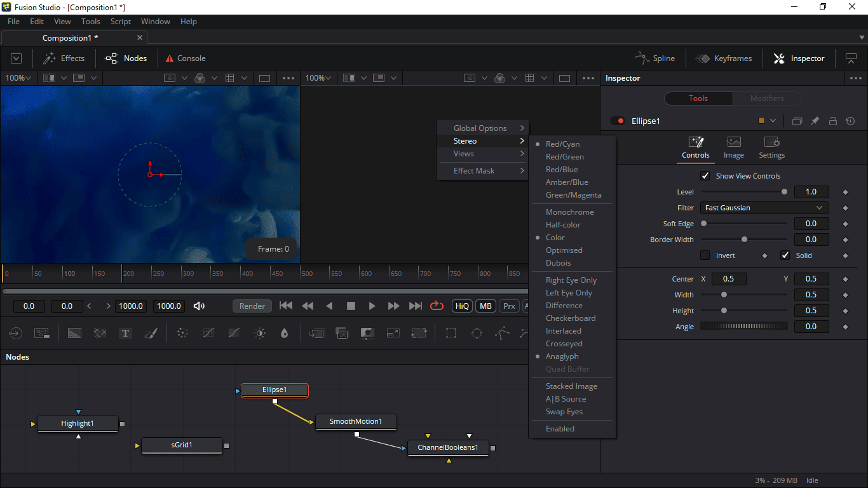The width and height of the screenshot is (868, 488).
Task: Uncheck the Solid checkbox
Action: pos(785,255)
